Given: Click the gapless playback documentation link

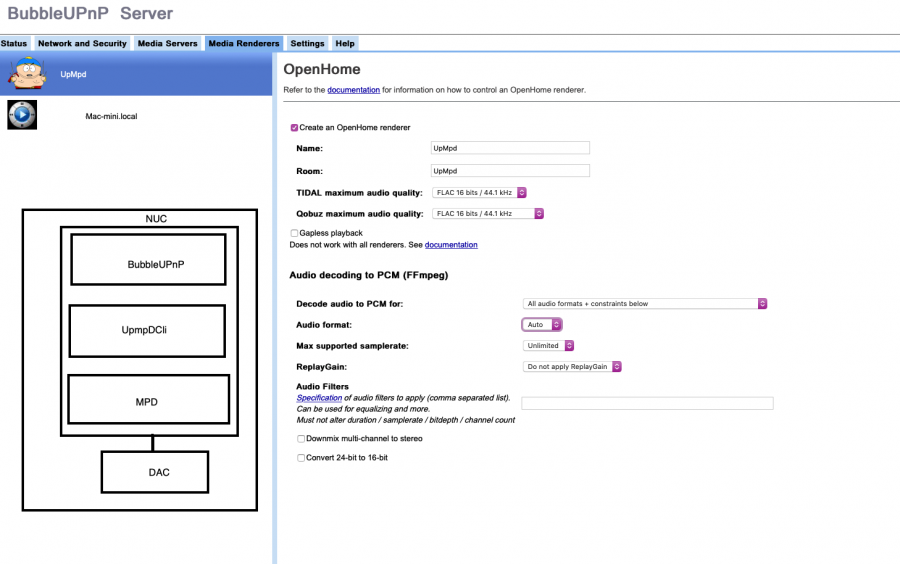Looking at the screenshot, I should (x=451, y=245).
